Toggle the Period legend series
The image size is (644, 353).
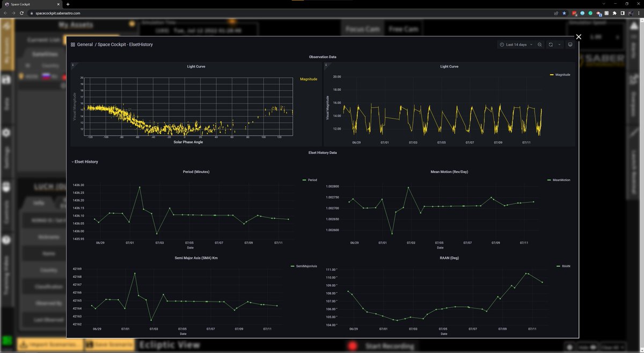click(312, 180)
